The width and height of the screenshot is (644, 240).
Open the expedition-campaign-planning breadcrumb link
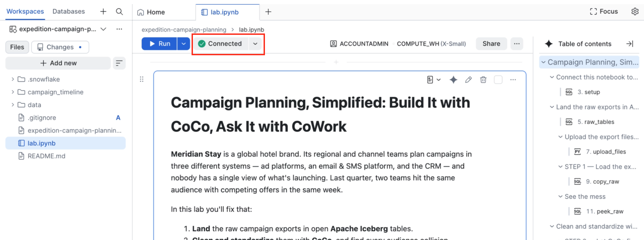pos(184,30)
